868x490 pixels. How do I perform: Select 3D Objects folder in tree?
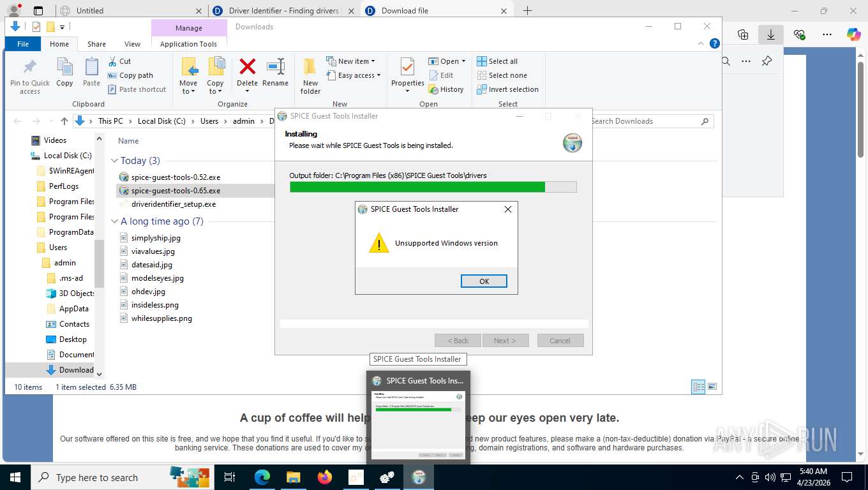pos(77,293)
